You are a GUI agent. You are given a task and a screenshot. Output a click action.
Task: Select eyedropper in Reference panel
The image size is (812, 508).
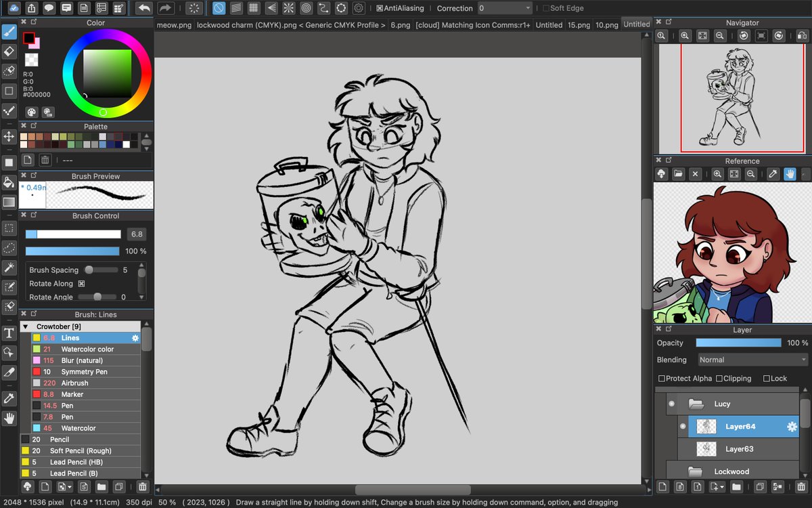coord(773,174)
